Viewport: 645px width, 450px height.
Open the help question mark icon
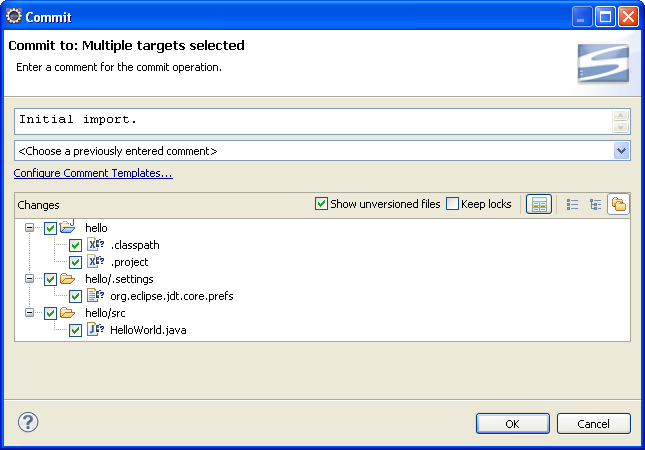click(x=28, y=422)
